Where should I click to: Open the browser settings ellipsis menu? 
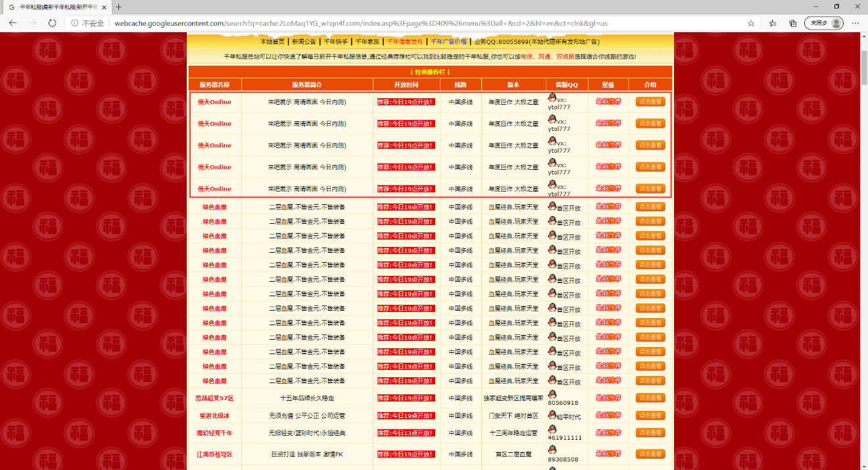pos(855,23)
